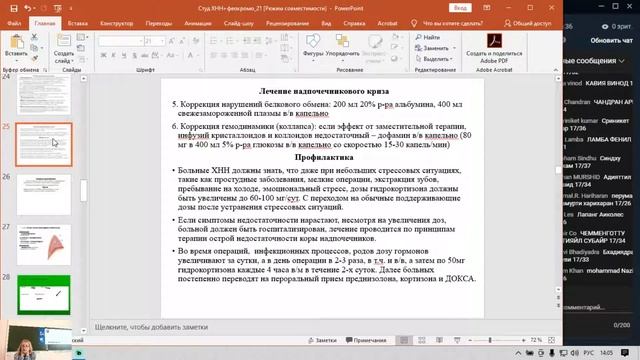Click the 72 % zoom level value
The width and height of the screenshot is (640, 360).
[536, 340]
